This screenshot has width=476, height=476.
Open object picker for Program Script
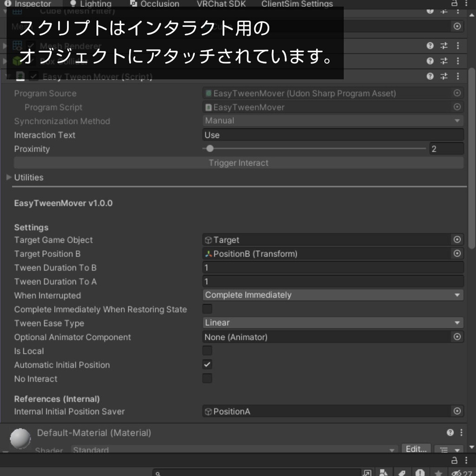[x=457, y=107]
